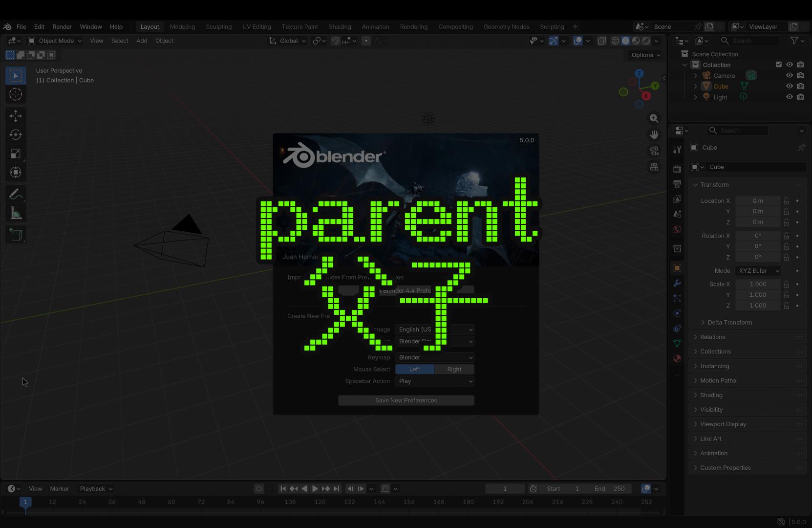Jump to the last frame
812x528 pixels.
click(336, 488)
